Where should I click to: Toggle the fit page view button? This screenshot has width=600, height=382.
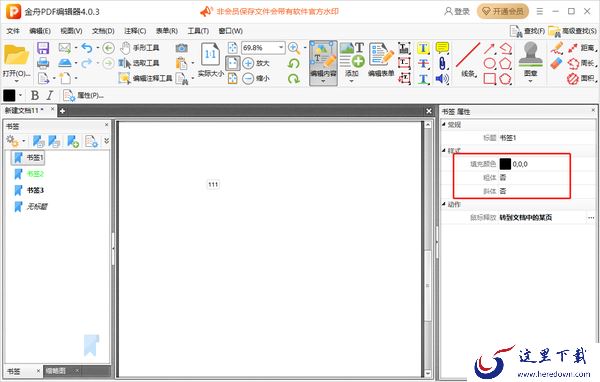pyautogui.click(x=233, y=63)
